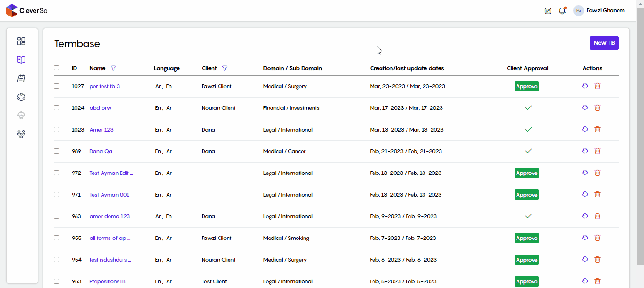Download the termbase 'Dana Qa'
The image size is (644, 288).
[585, 151]
